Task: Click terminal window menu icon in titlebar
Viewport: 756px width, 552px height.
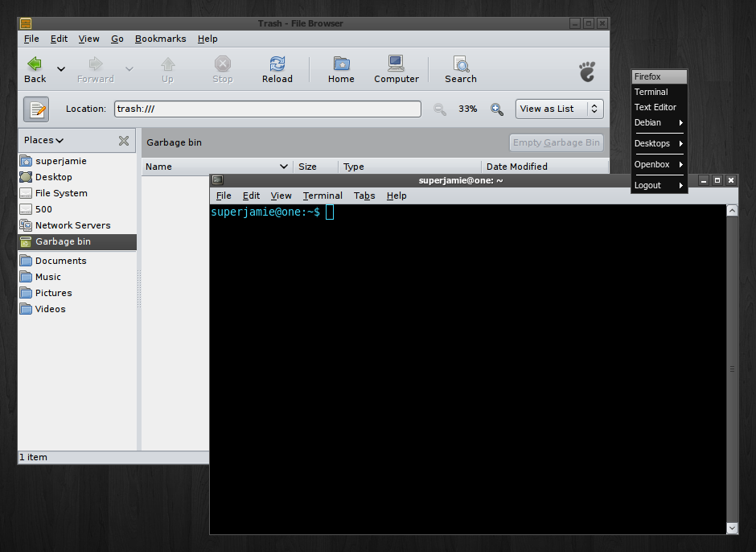Action: [217, 180]
